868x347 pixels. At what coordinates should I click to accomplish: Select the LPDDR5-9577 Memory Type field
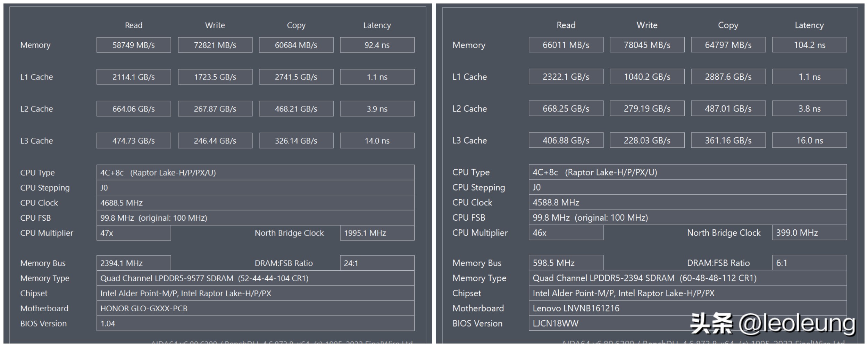coord(255,278)
